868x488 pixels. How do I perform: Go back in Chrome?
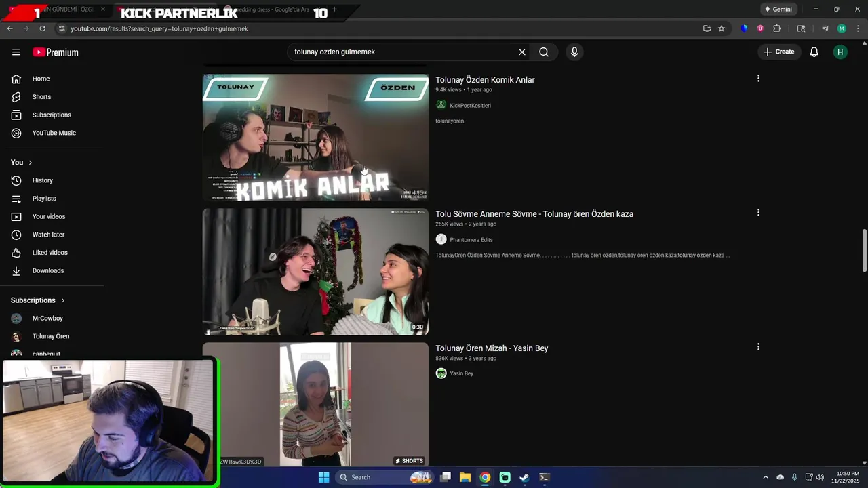coord(9,28)
